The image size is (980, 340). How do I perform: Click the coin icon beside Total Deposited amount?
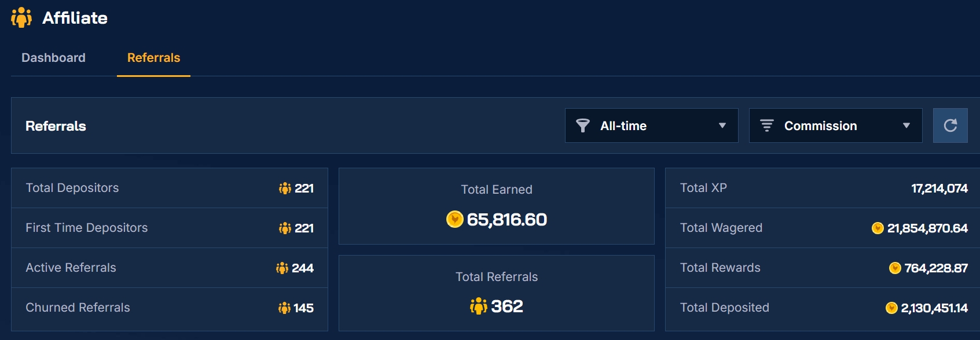pos(891,308)
